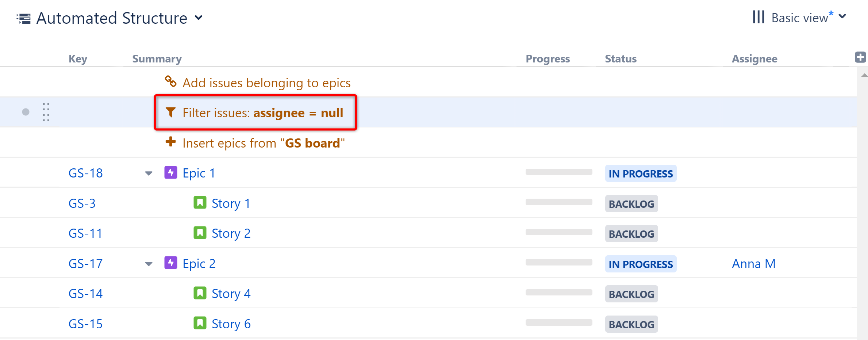Click the chain icon on 'Add issues belonging to epics'

tap(171, 82)
